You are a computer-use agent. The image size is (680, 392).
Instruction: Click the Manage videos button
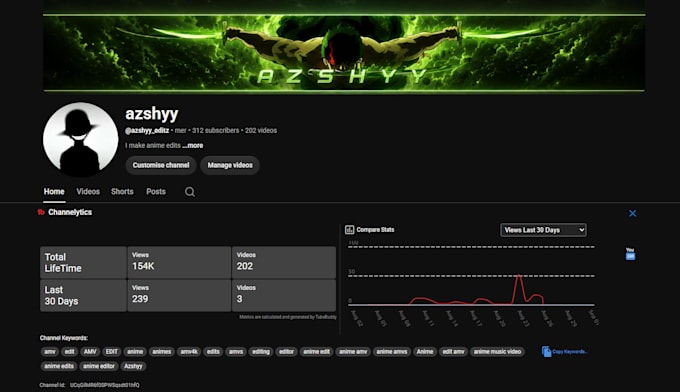[230, 165]
